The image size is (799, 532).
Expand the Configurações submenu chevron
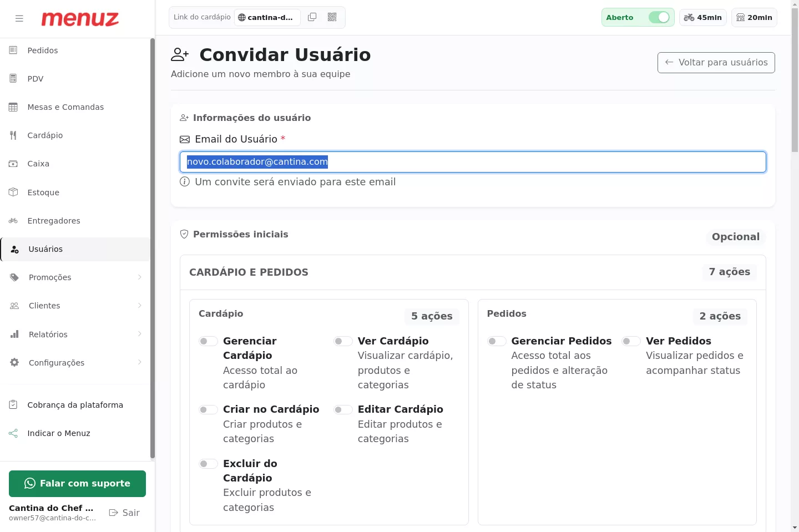[139, 362]
